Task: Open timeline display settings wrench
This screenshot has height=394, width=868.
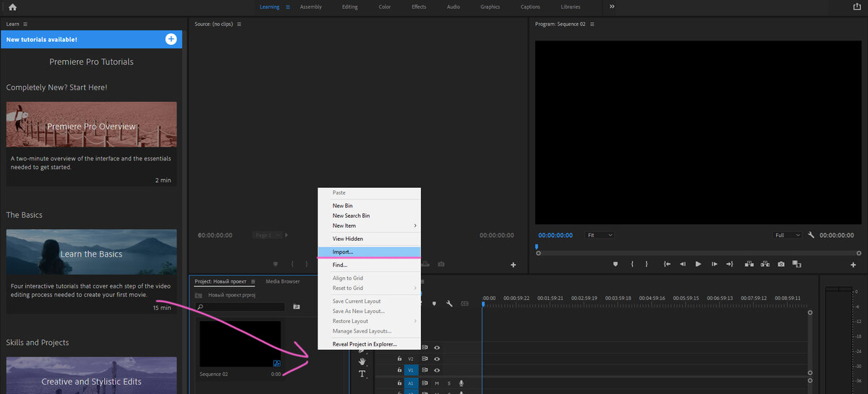Action: coord(449,304)
